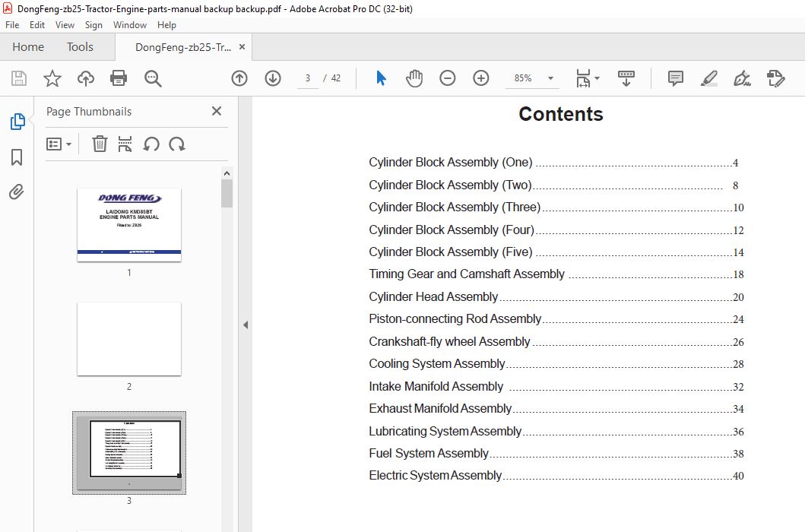Select the DongFeng-zb25 document tab
The height and width of the screenshot is (532, 805).
(x=183, y=47)
